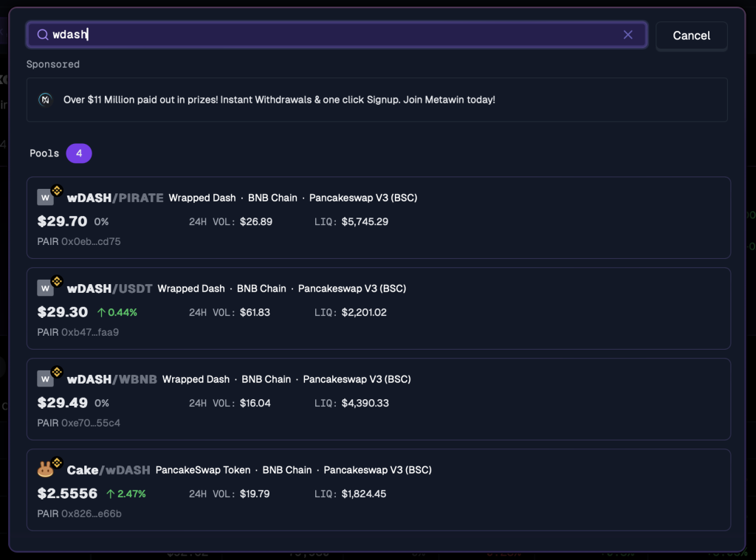756x560 pixels.
Task: Click BNB Chain label in wDASH/PIRATE row
Action: [x=272, y=198]
